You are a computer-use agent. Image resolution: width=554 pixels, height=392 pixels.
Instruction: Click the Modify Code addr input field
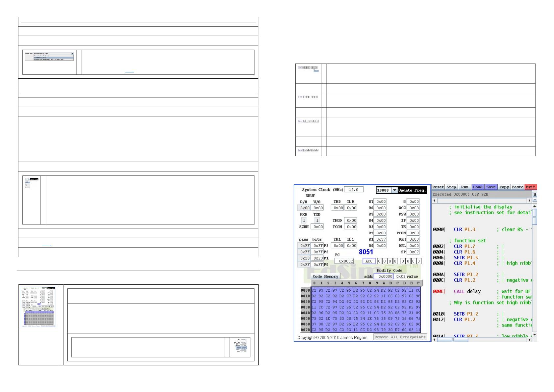click(385, 276)
